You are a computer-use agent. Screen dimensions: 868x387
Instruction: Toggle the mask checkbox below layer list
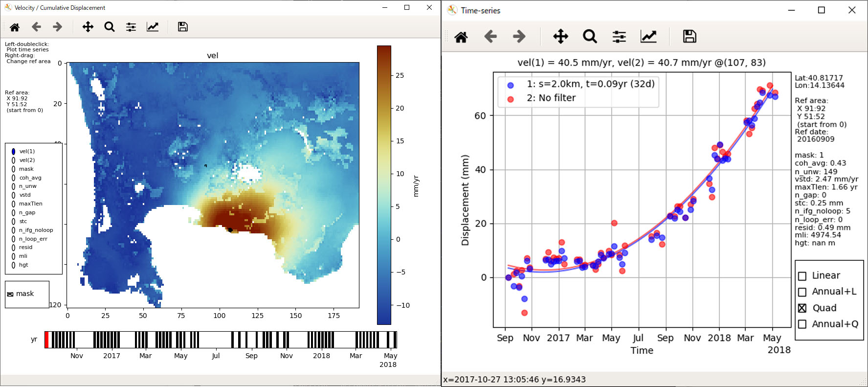click(x=10, y=295)
